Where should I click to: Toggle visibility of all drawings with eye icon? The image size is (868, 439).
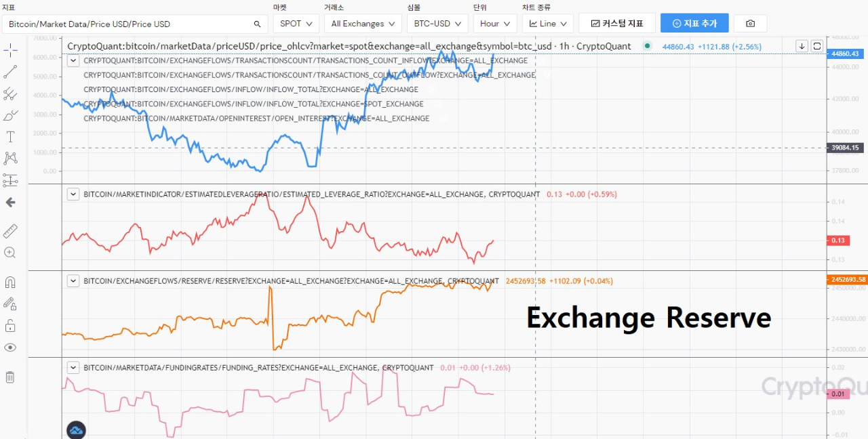[9, 347]
